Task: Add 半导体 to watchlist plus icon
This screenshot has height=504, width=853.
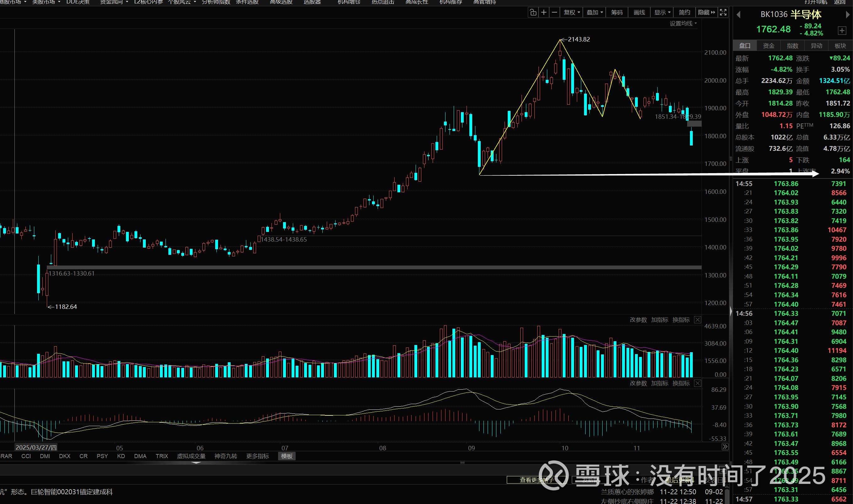Action: [x=842, y=30]
